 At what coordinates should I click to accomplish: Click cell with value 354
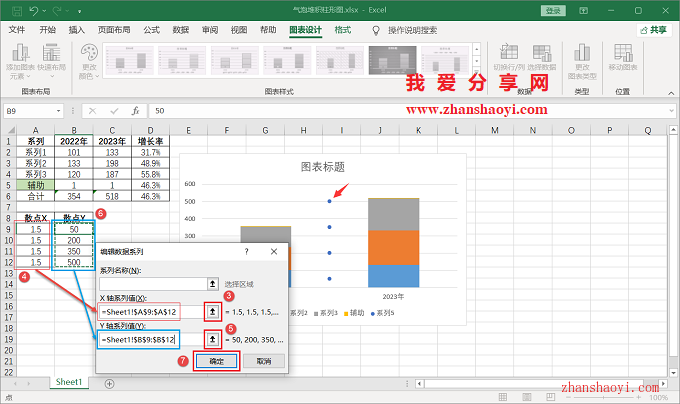pyautogui.click(x=74, y=196)
